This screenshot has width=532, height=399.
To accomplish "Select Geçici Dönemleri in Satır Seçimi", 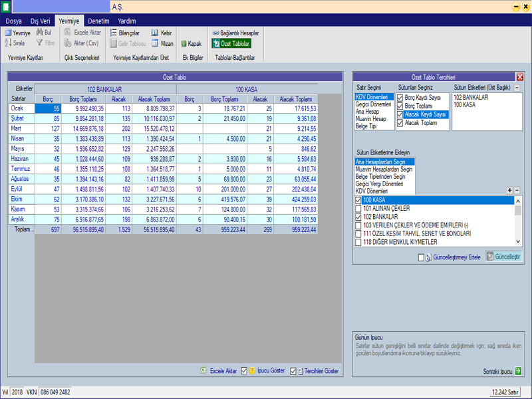I will 373,104.
